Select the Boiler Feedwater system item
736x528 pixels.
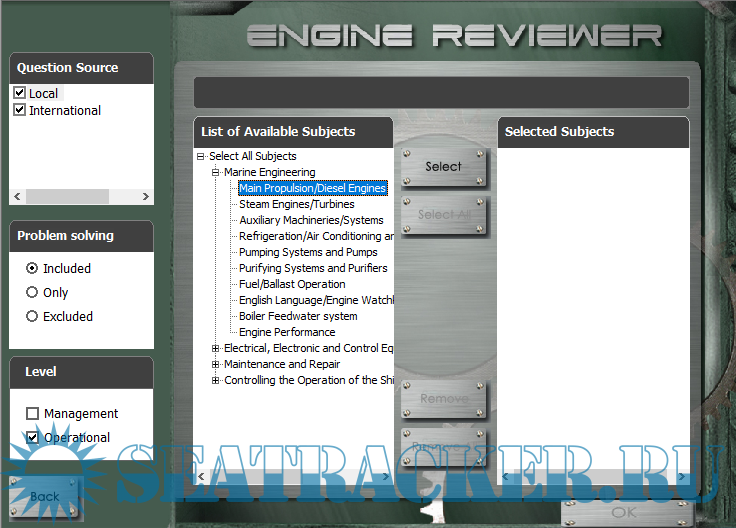[x=298, y=316]
